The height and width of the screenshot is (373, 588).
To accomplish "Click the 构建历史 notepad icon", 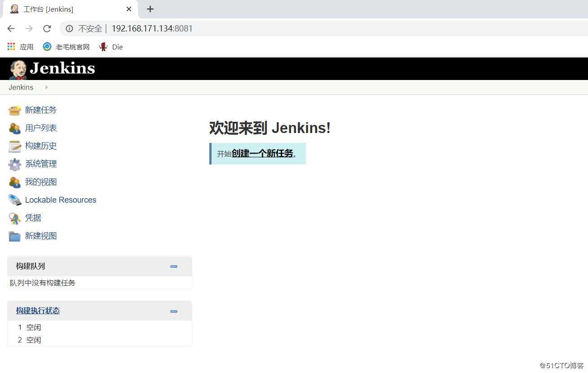I will click(x=14, y=146).
